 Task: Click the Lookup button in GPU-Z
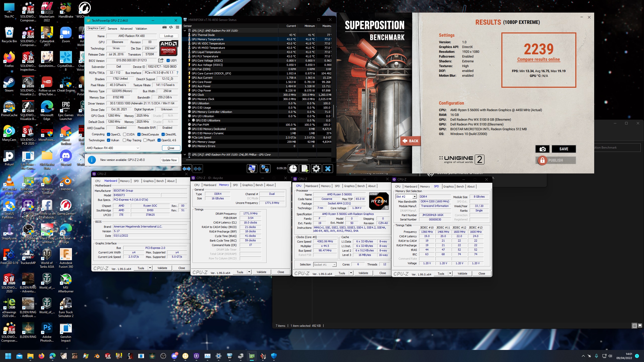[169, 36]
